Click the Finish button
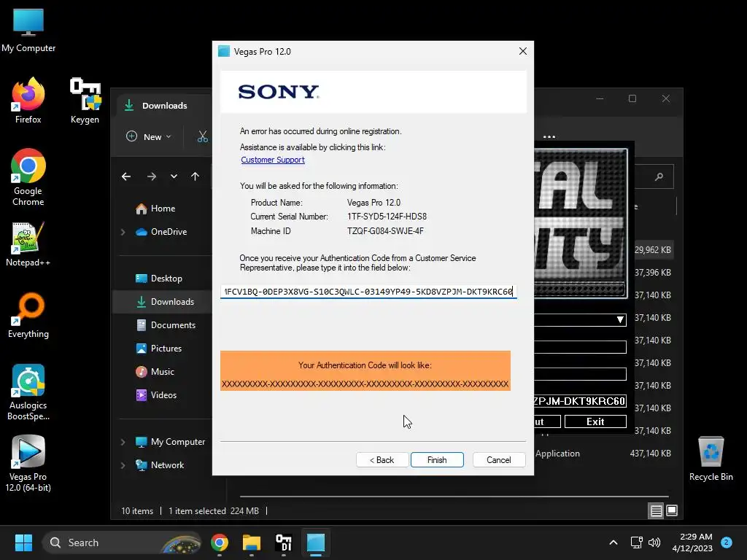This screenshot has height=560, width=747. tap(437, 460)
